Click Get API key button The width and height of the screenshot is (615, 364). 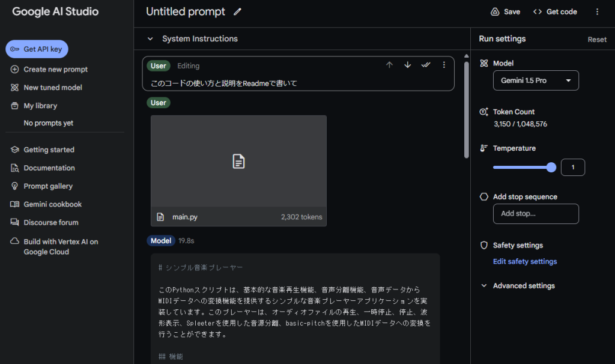[37, 49]
